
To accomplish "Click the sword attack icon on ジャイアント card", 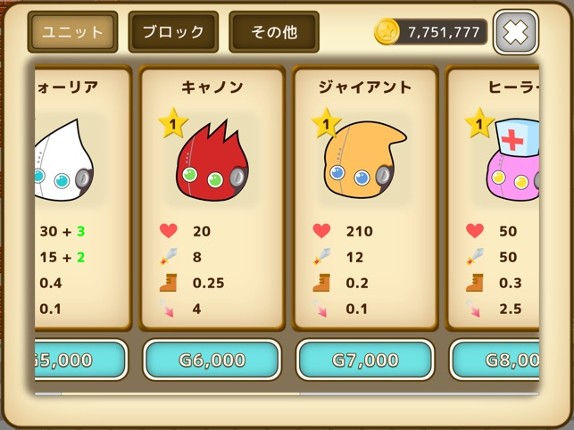I will click(x=321, y=257).
